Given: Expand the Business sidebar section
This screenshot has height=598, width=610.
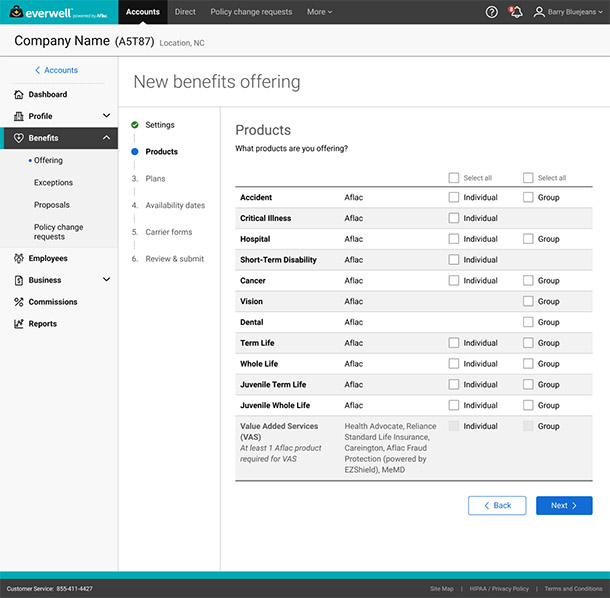Looking at the screenshot, I should [106, 279].
